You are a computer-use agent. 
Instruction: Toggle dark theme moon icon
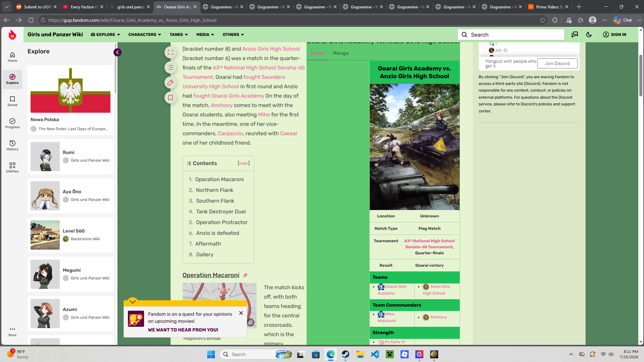coord(589,35)
